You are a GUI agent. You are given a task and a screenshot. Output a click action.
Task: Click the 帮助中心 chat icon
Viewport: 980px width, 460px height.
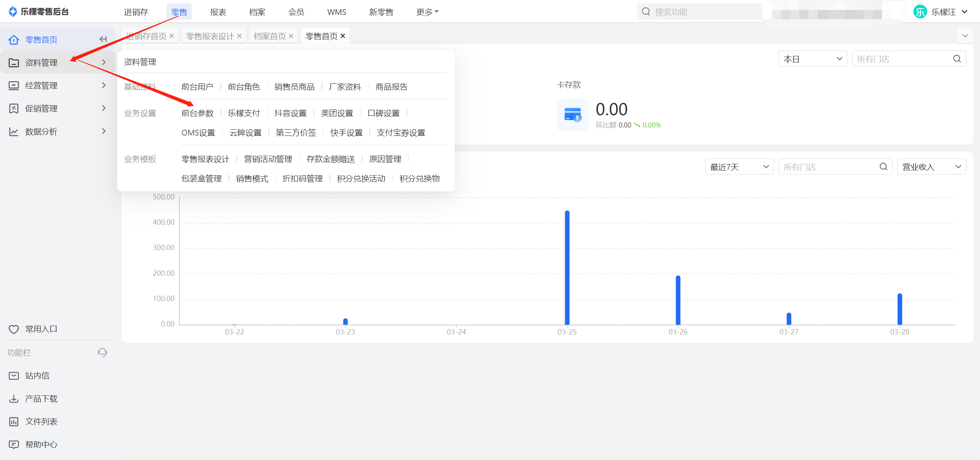click(14, 445)
